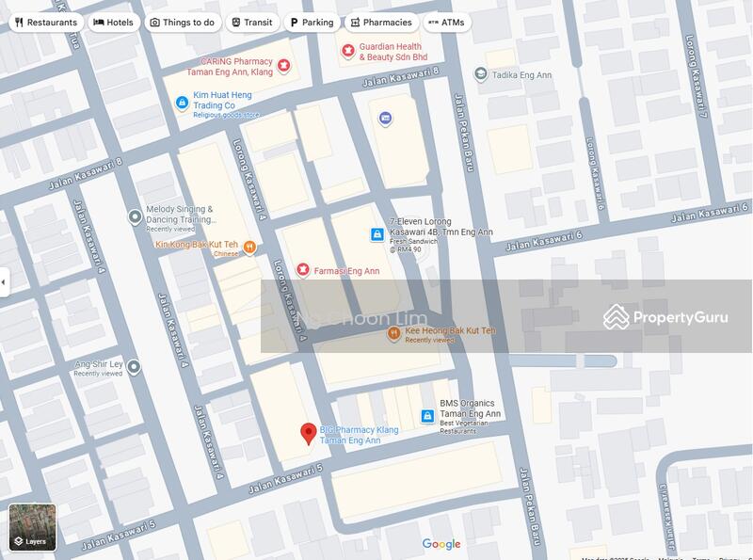The image size is (753, 560).
Task: Click the BIG Pharmacy Klang Taman Eng Ann label
Action: point(360,435)
